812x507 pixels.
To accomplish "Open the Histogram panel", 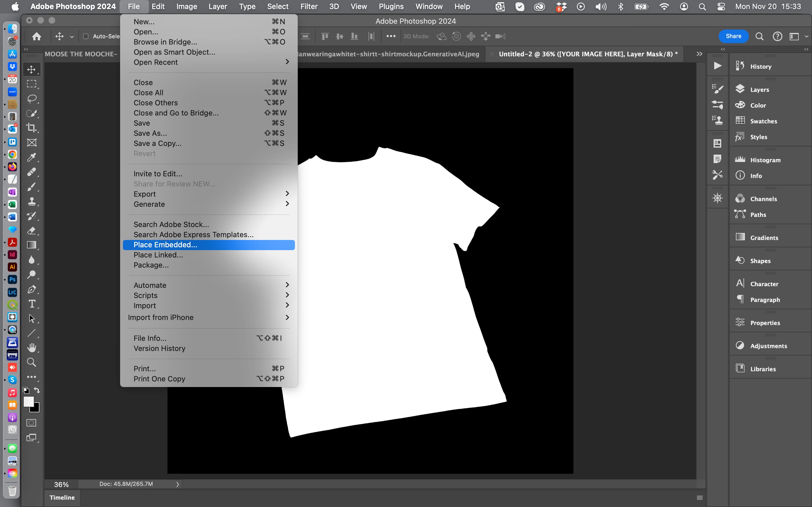I will [x=765, y=160].
